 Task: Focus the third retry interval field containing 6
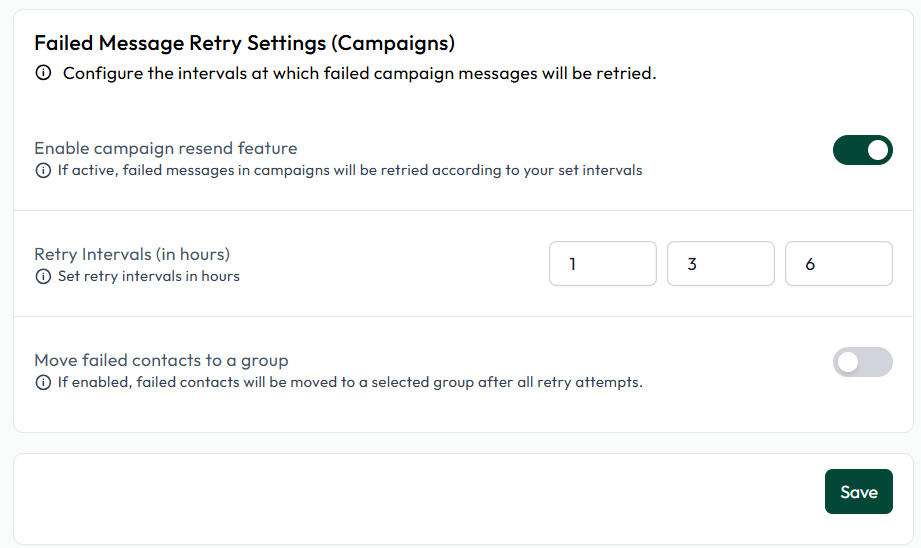tap(839, 264)
